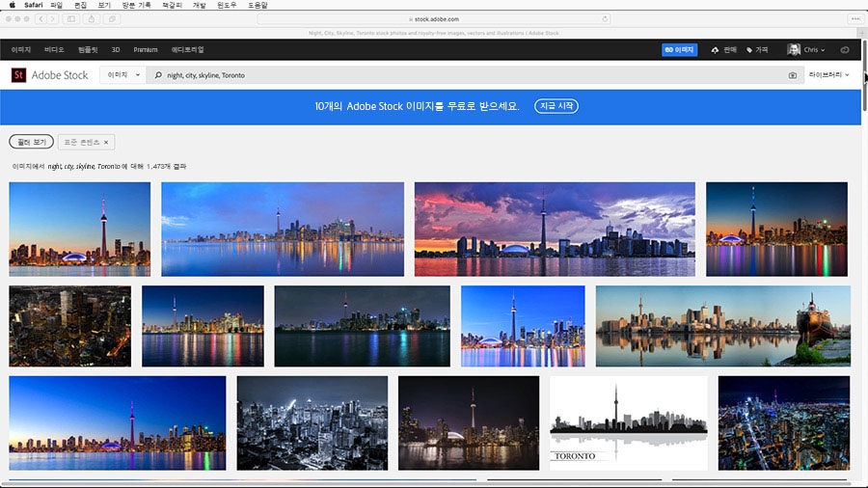
Task: Open the TORONTO silhouette illustration thumbnail
Action: 628,423
